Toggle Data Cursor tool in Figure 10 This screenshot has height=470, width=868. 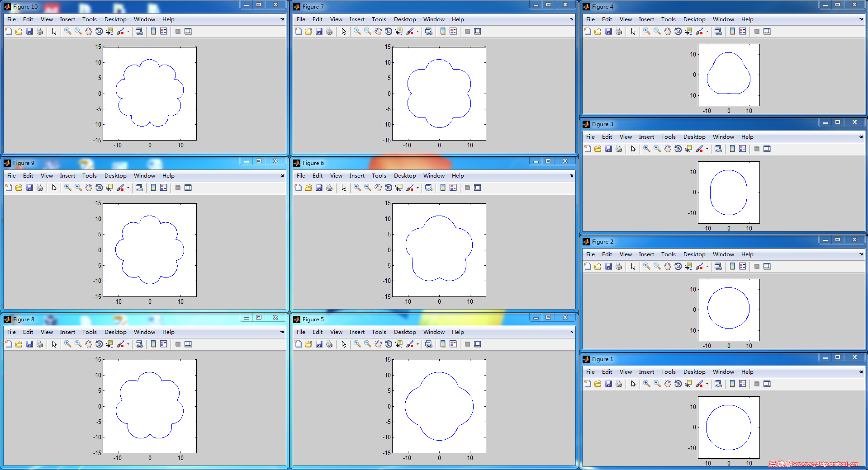pyautogui.click(x=109, y=31)
